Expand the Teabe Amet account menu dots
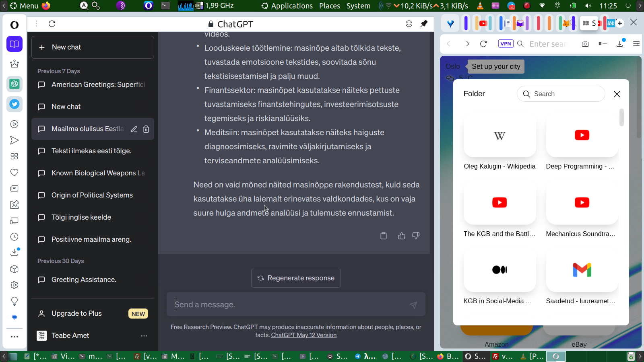Screen dimensions: 644x362 click(144, 335)
